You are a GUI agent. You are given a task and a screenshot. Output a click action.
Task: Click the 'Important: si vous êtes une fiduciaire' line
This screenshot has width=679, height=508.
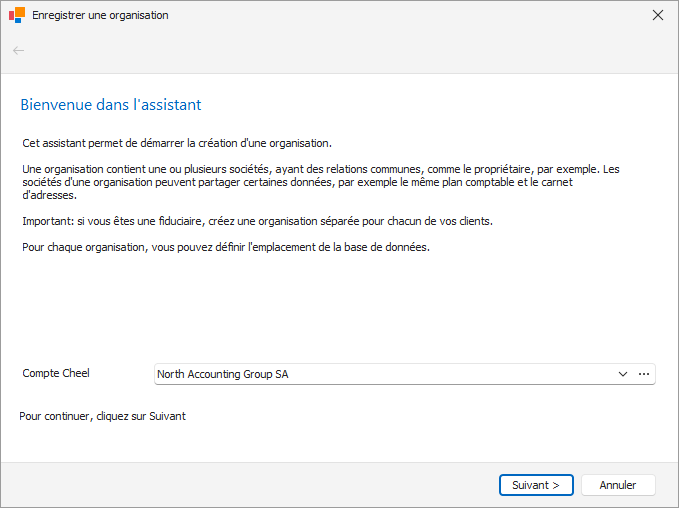click(258, 221)
